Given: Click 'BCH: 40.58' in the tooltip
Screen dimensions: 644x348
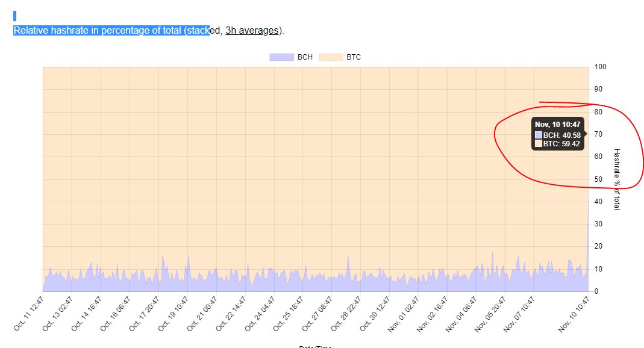Looking at the screenshot, I should [x=562, y=135].
